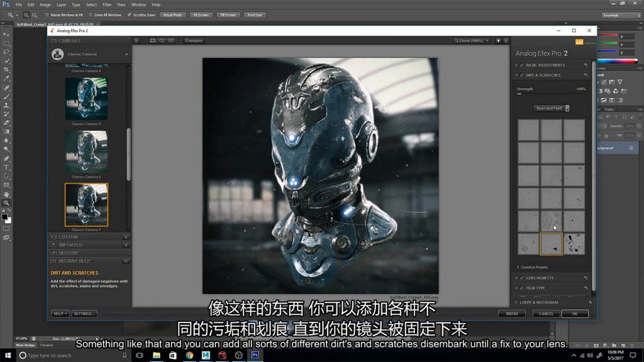Open File Explorer from the taskbar
The height and width of the screenshot is (362, 644).
click(157, 356)
